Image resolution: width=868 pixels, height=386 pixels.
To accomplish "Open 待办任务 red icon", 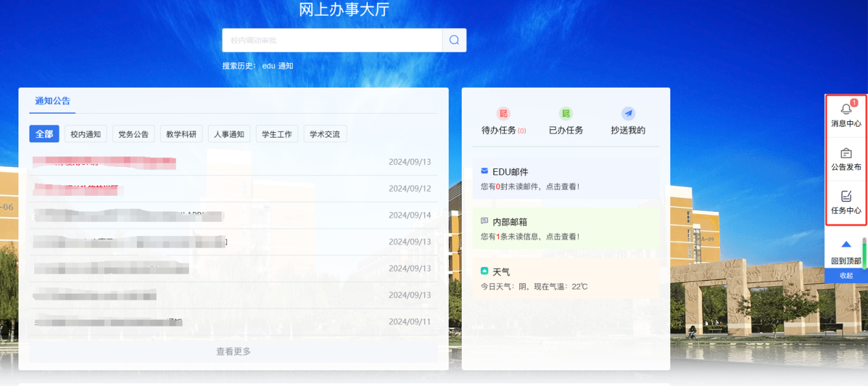I will pos(503,114).
